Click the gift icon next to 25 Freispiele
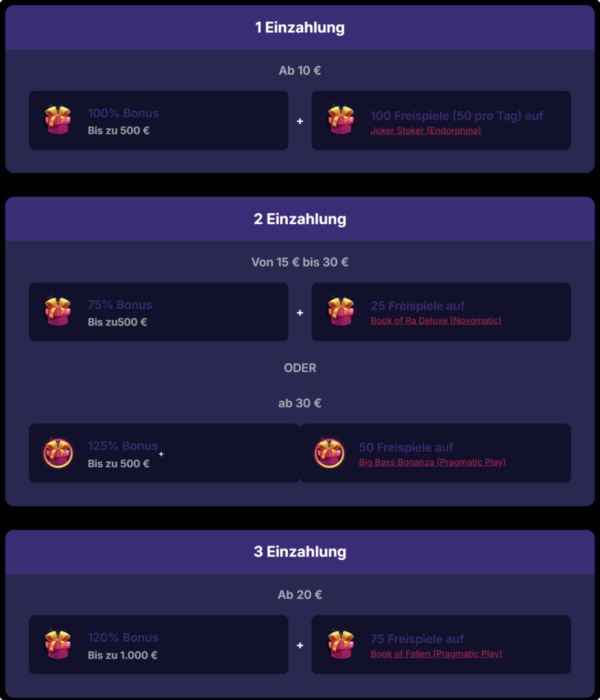 click(341, 311)
